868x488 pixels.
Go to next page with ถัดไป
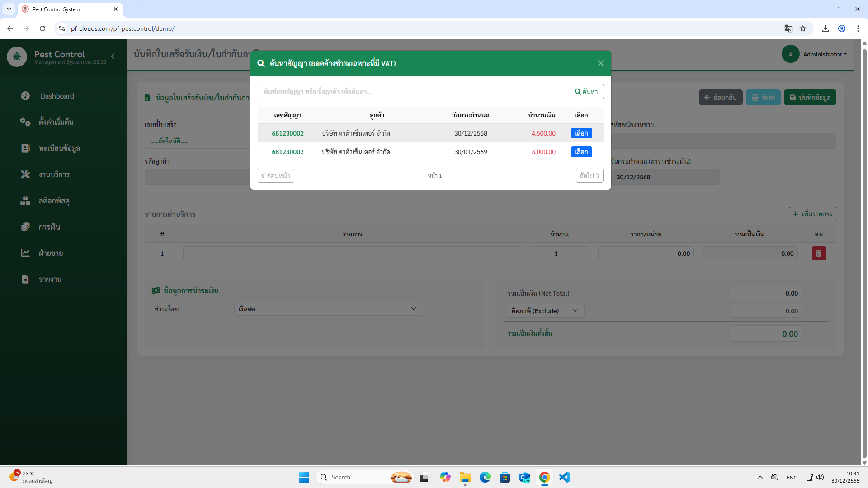point(590,175)
